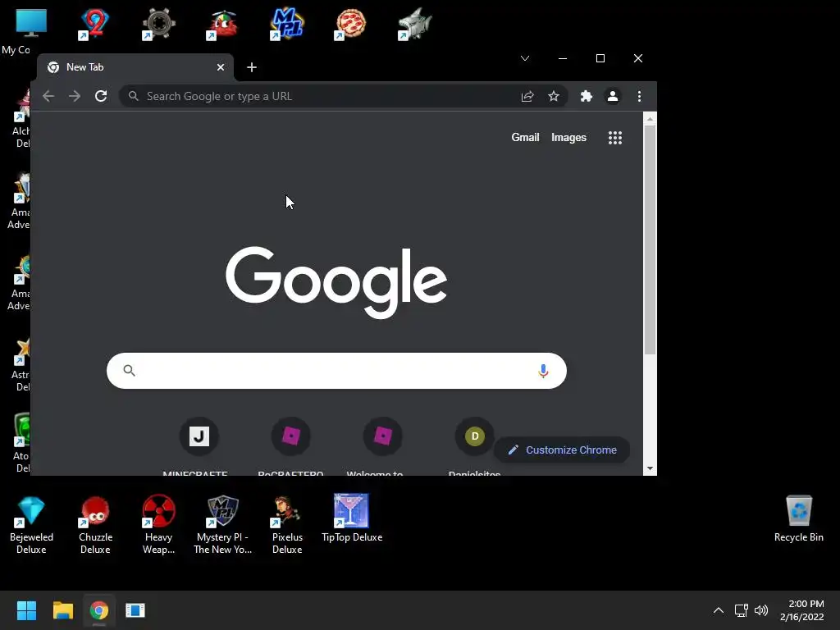The width and height of the screenshot is (840, 630).
Task: Bookmark this tab with the star icon
Action: pyautogui.click(x=554, y=96)
